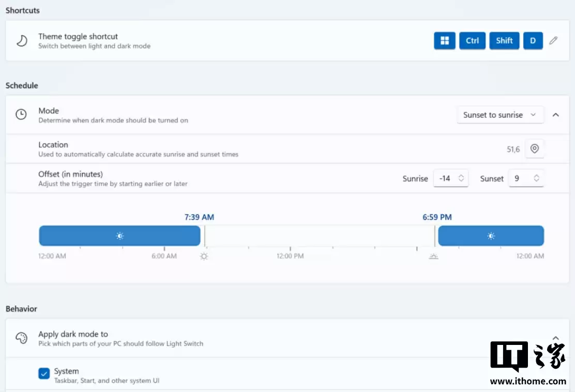The height and width of the screenshot is (392, 575).
Task: Adjust the Sunrise offset stepper
Action: 461,178
